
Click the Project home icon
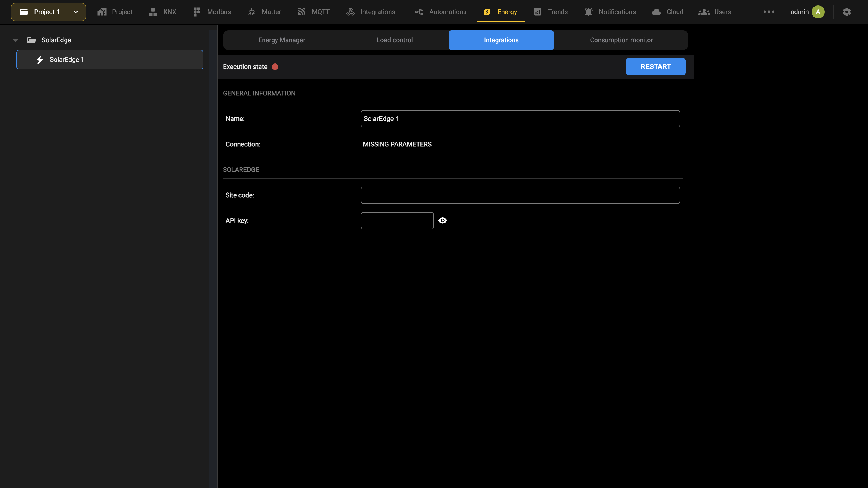[102, 12]
